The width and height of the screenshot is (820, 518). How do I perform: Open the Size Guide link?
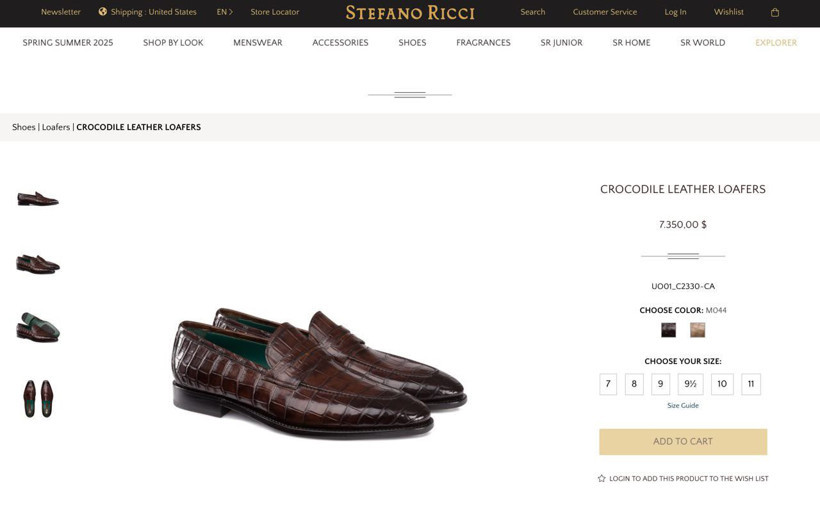coord(683,406)
